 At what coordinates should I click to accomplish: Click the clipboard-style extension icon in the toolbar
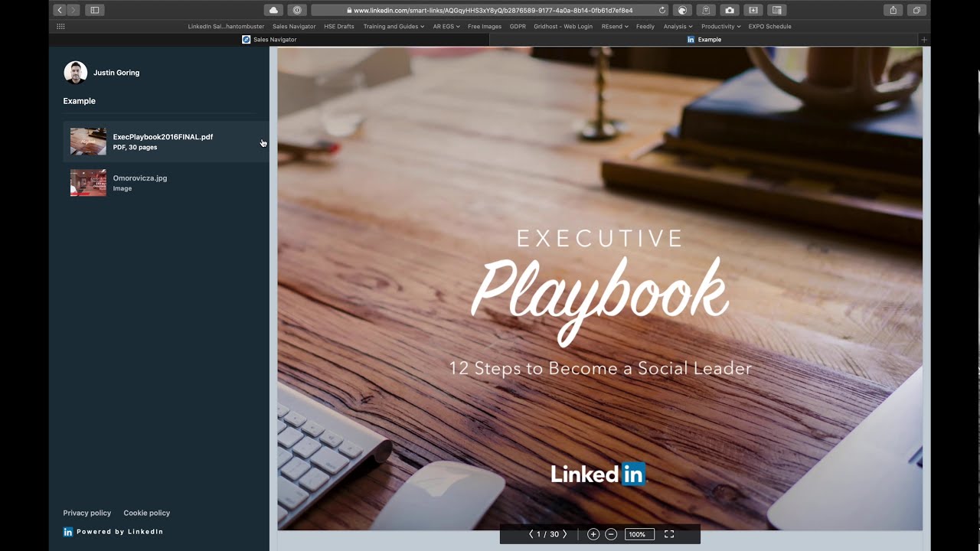point(706,10)
